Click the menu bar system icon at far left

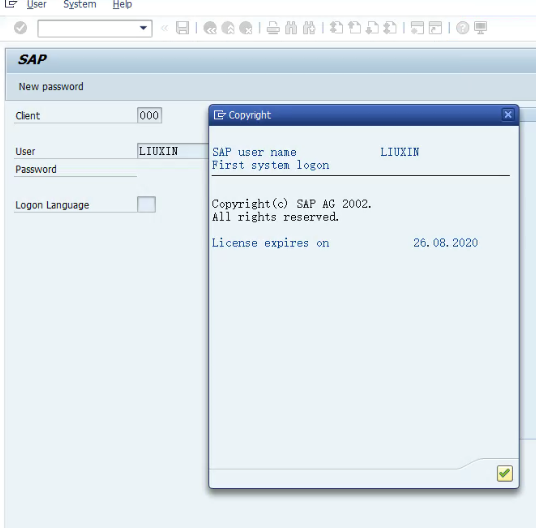[11, 4]
